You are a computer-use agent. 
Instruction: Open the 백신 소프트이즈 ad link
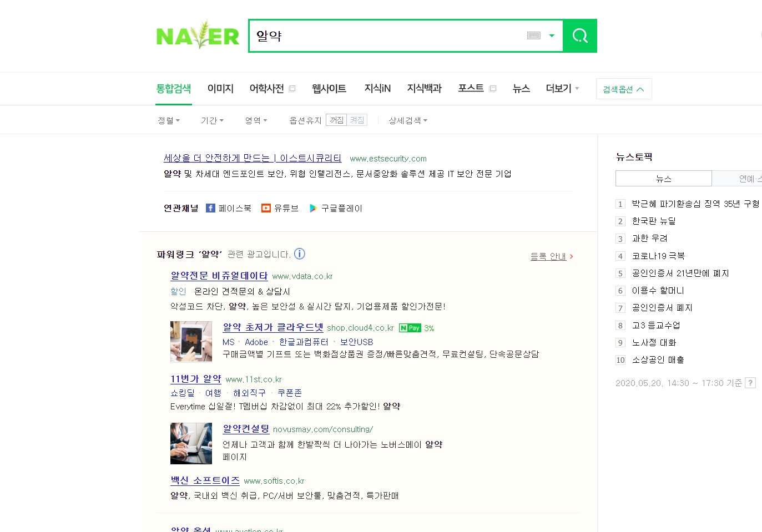tap(205, 480)
